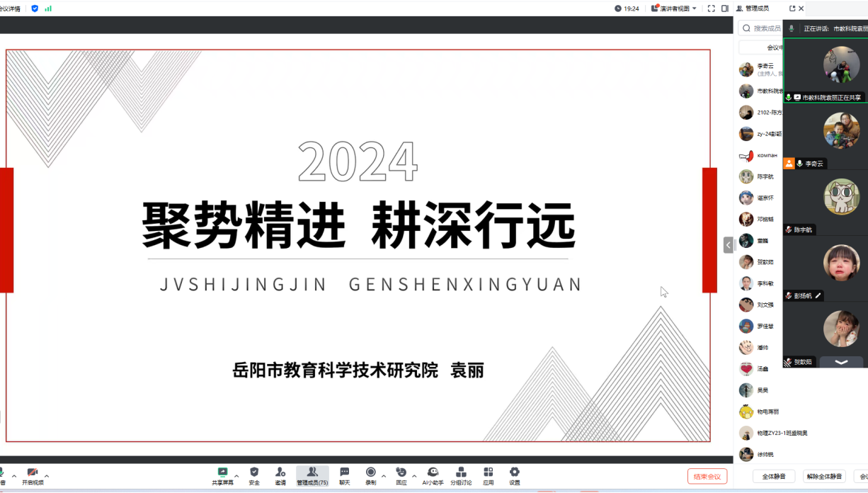
Task: Open the 邀请 invite icon
Action: click(280, 472)
